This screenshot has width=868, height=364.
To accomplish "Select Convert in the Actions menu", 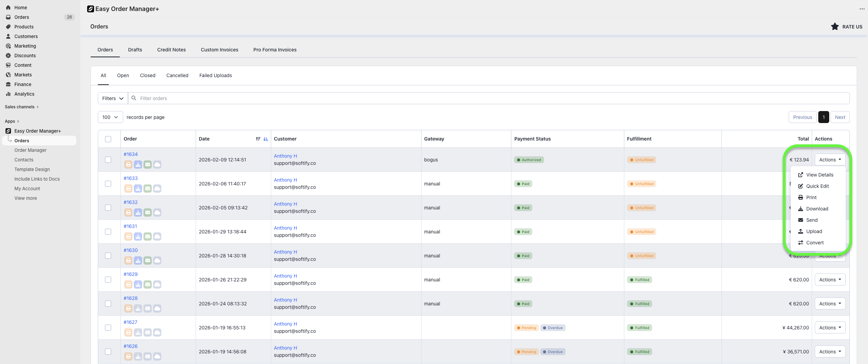I will 814,243.
